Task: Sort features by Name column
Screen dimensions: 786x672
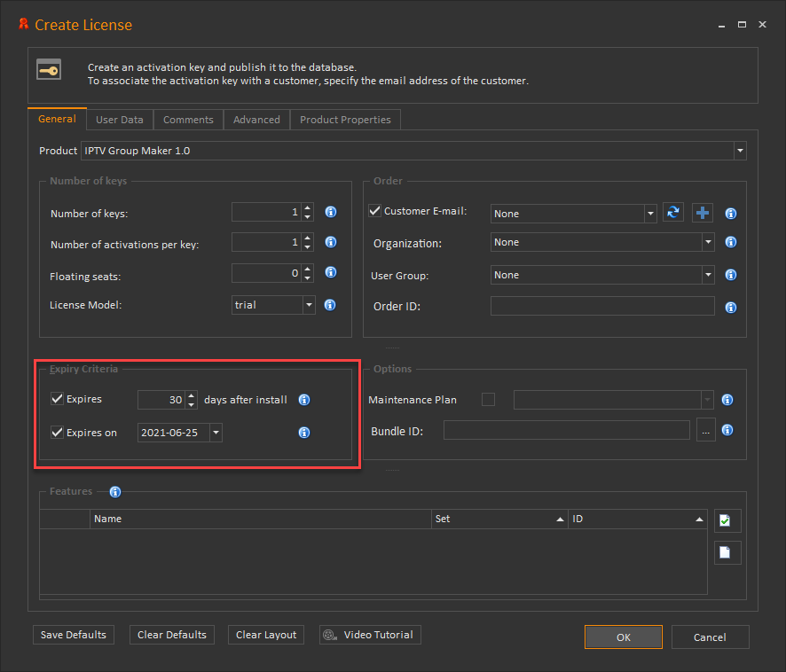Action: click(x=261, y=519)
